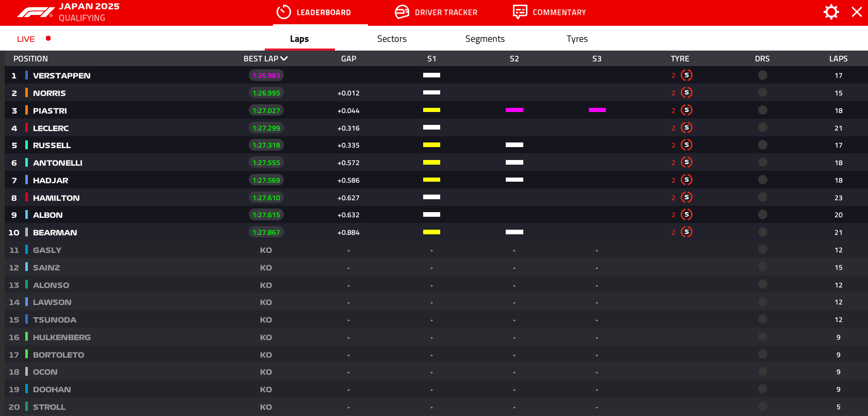This screenshot has width=868, height=416.
Task: Click Hadjar's soft tyre icon
Action: tap(686, 180)
